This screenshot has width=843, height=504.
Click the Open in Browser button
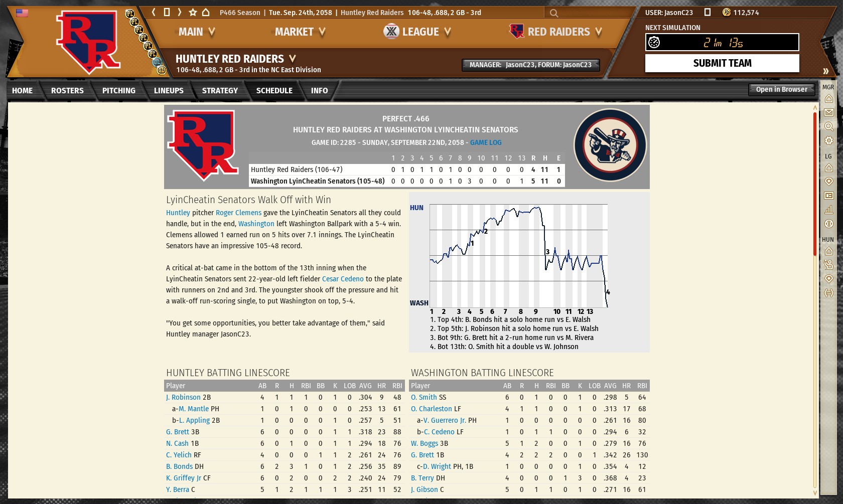tap(781, 90)
